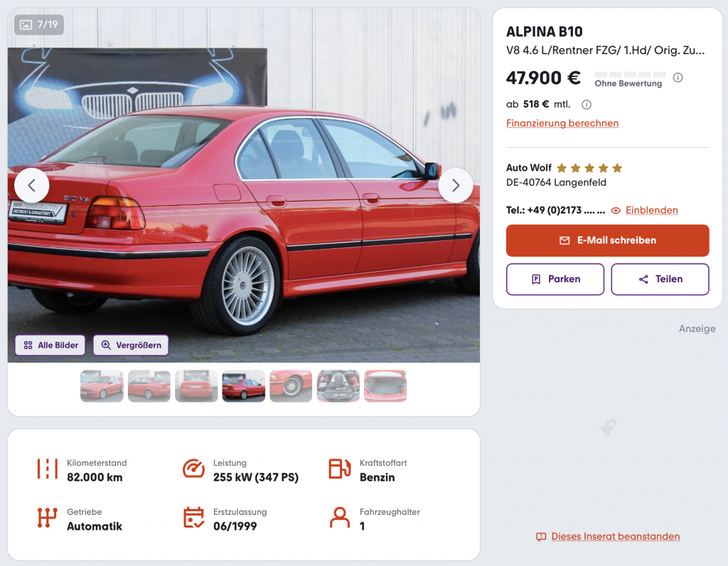Select the engine bay thumbnail

[338, 386]
